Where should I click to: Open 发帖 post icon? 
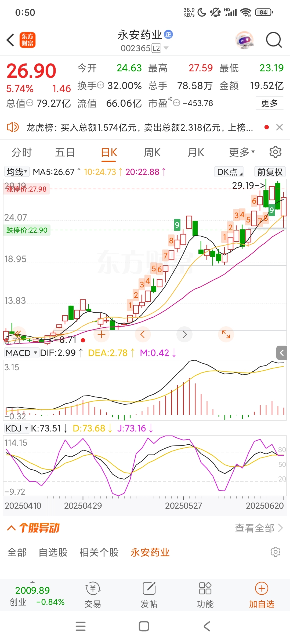(149, 595)
